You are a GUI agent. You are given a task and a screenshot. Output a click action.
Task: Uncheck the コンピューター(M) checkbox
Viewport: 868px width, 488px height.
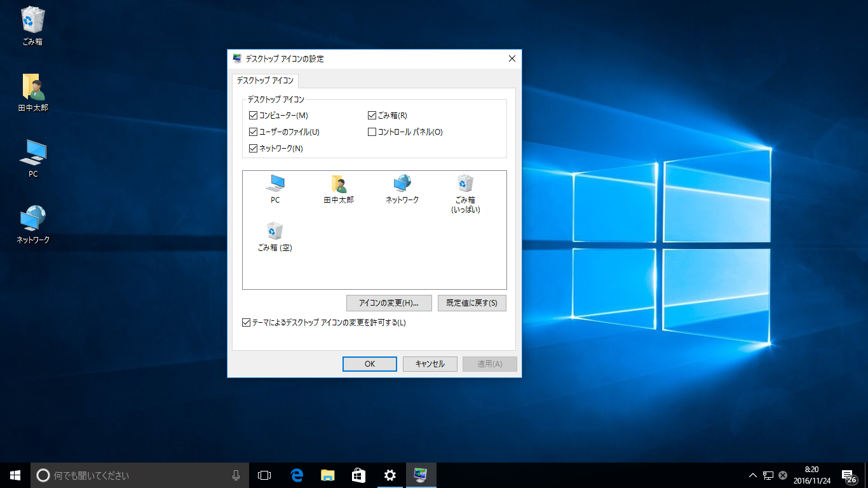(253, 115)
